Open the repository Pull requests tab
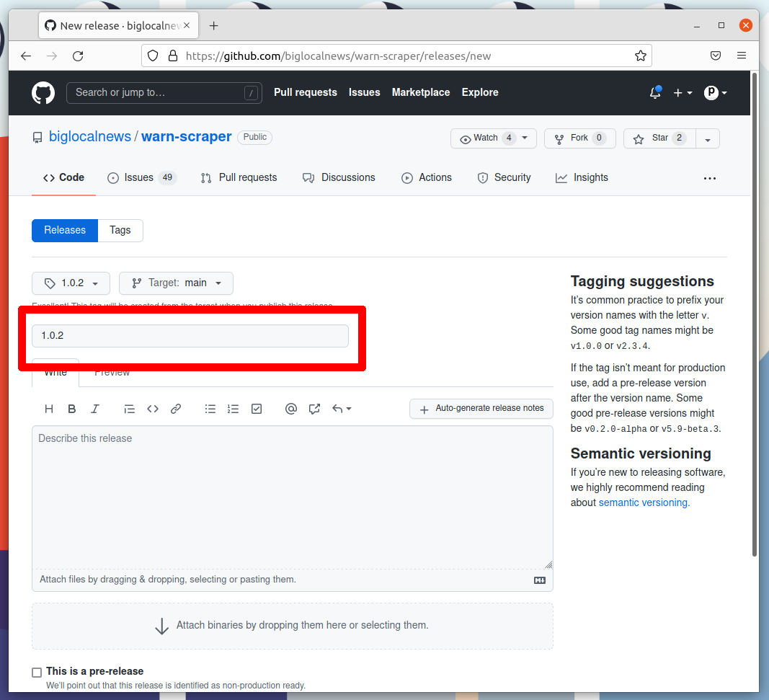The height and width of the screenshot is (700, 769). click(239, 177)
